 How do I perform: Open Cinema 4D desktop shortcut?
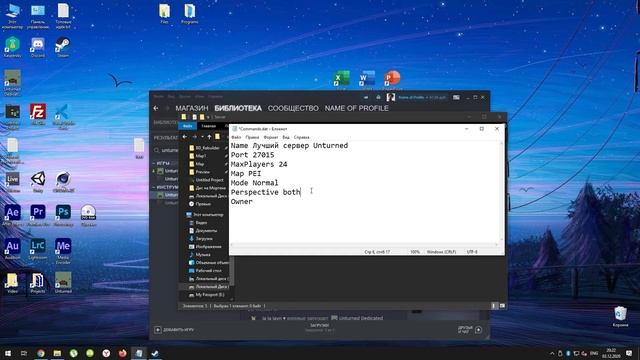[63, 182]
